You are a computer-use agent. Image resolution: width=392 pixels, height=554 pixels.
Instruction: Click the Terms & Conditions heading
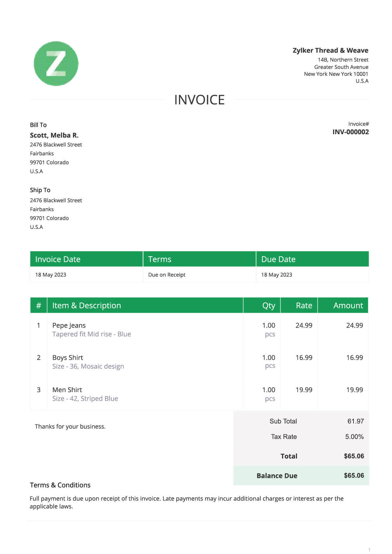coord(60,485)
